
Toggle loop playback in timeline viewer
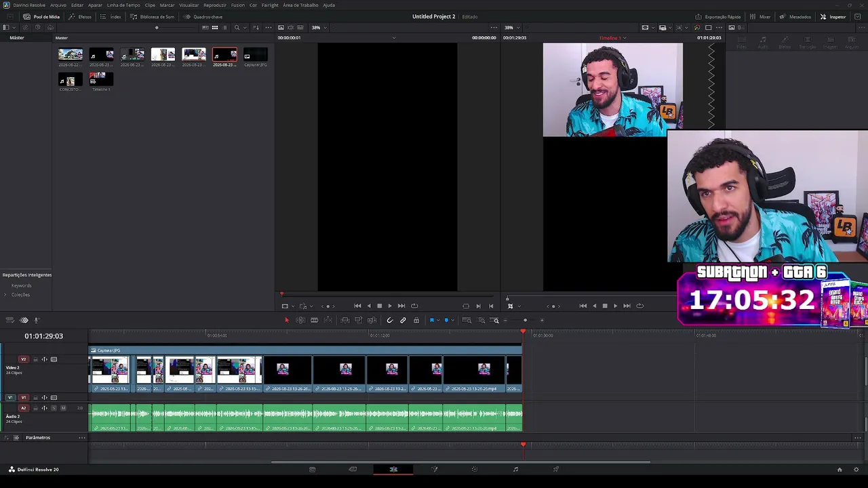click(x=639, y=306)
